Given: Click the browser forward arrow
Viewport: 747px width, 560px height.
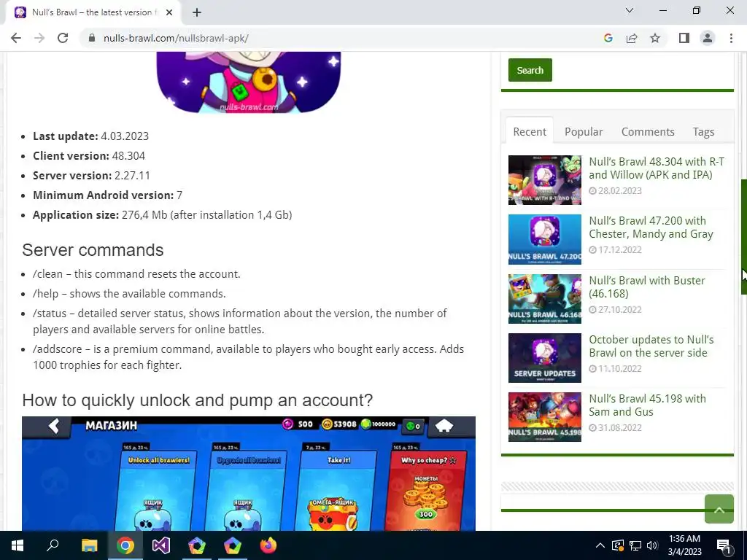Looking at the screenshot, I should click(39, 38).
